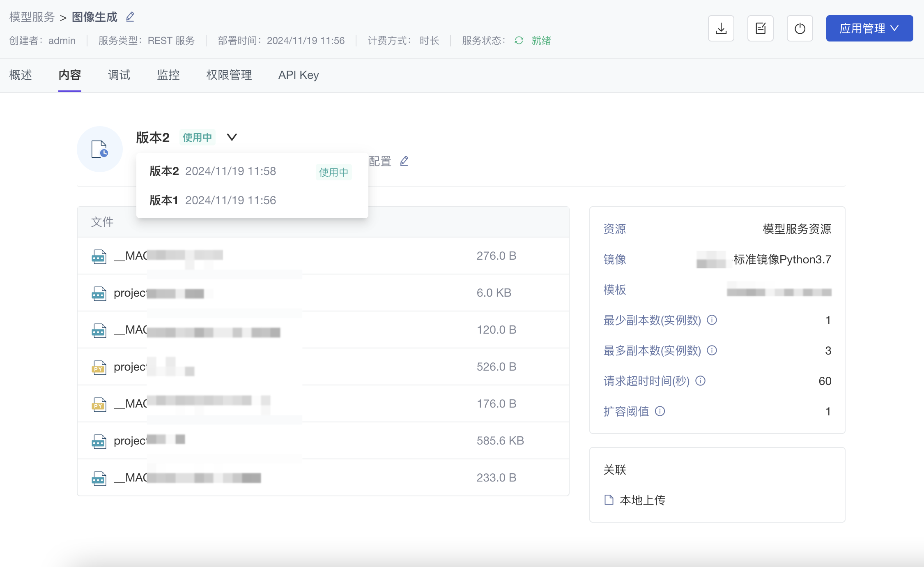
Task: Click the round version file icon
Action: click(x=100, y=149)
